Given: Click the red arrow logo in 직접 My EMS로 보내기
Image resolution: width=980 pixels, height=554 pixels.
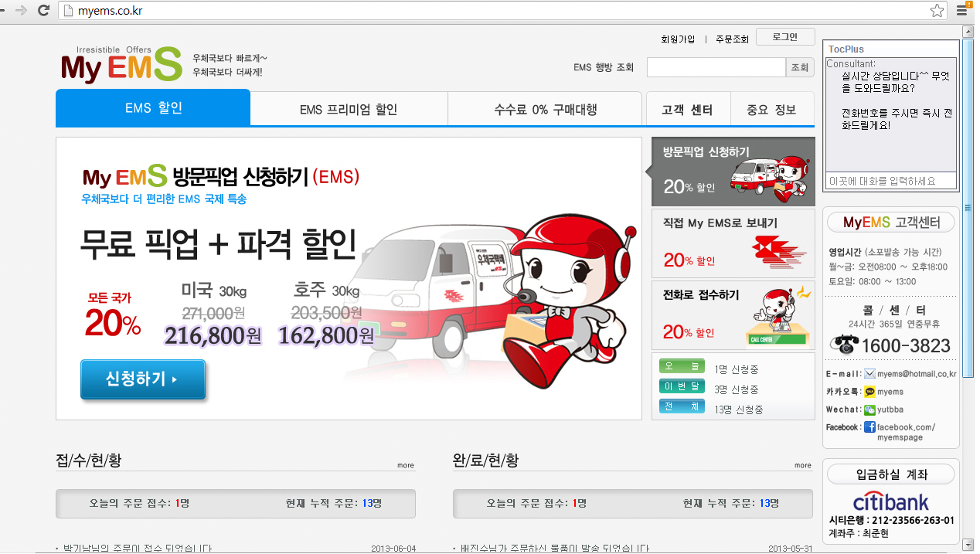Looking at the screenshot, I should [781, 252].
